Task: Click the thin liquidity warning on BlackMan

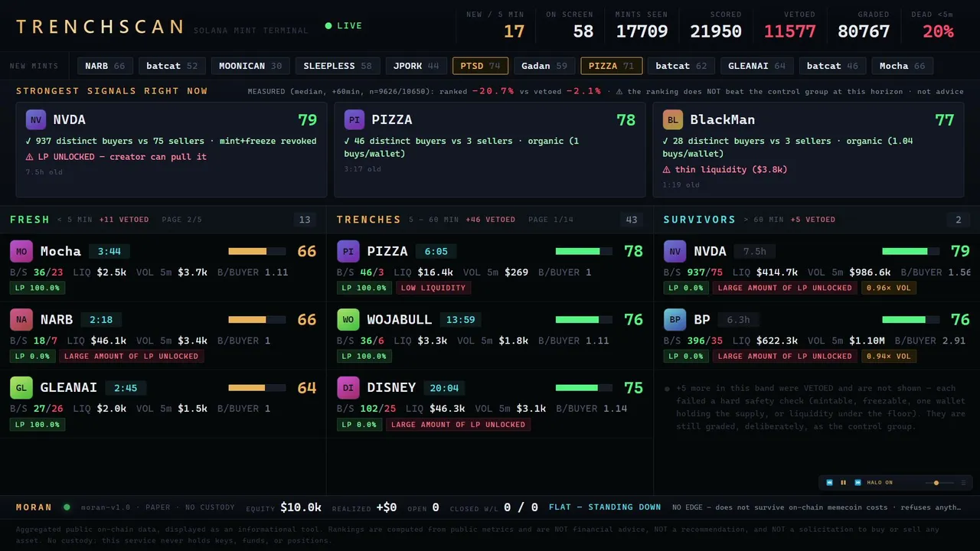Action: pyautogui.click(x=724, y=170)
